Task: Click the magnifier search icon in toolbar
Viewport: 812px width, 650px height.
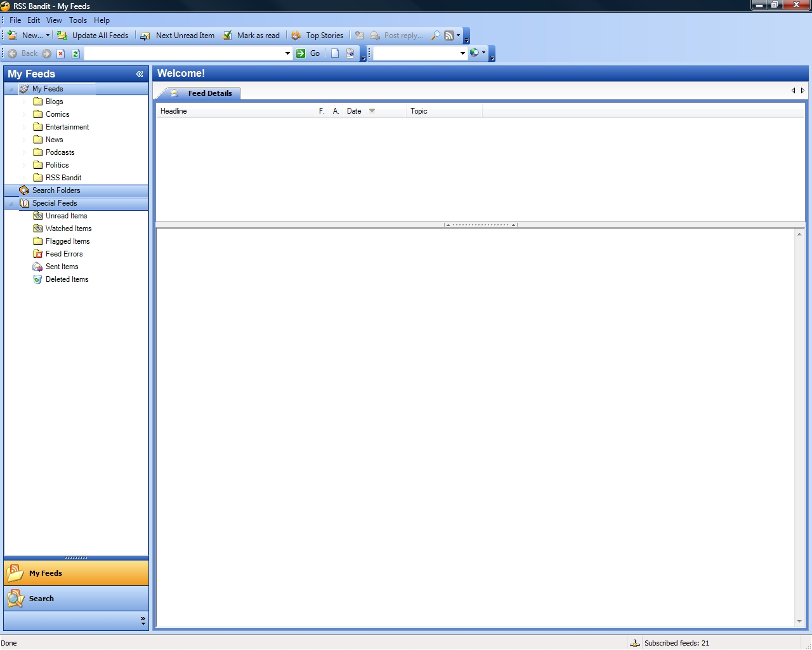Action: 435,36
